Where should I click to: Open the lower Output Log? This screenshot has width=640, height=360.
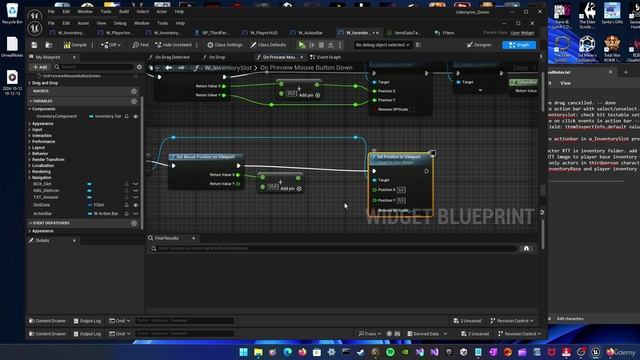click(87, 334)
